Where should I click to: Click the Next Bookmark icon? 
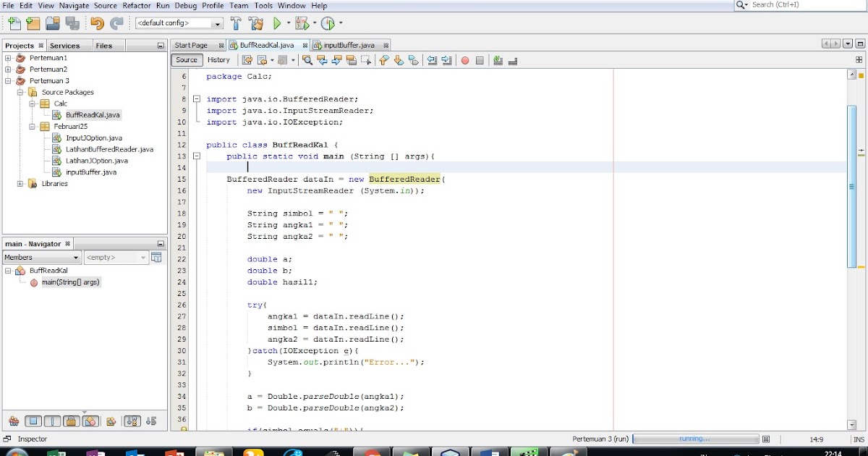(x=397, y=60)
